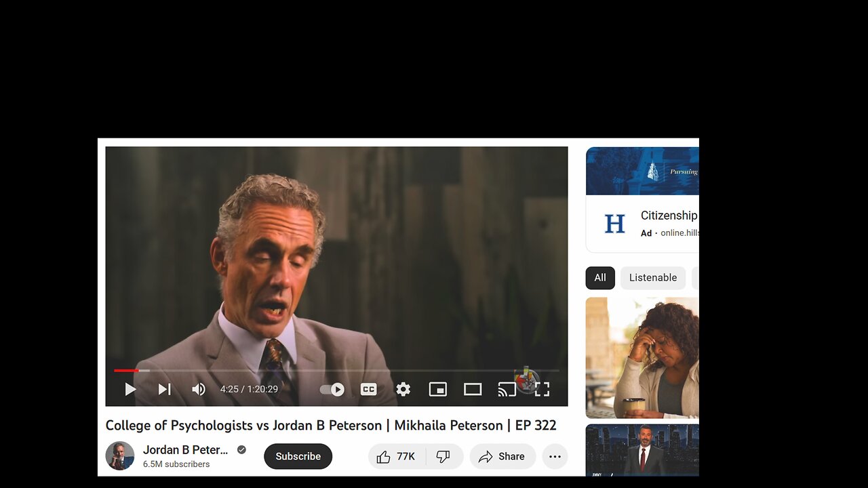868x488 pixels.
Task: Click timestamp 4:25 / 1:20:29
Action: point(249,389)
